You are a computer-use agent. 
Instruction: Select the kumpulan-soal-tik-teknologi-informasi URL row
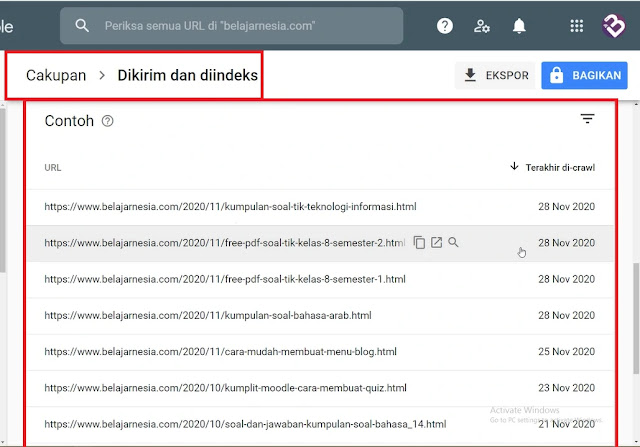[x=320, y=207]
